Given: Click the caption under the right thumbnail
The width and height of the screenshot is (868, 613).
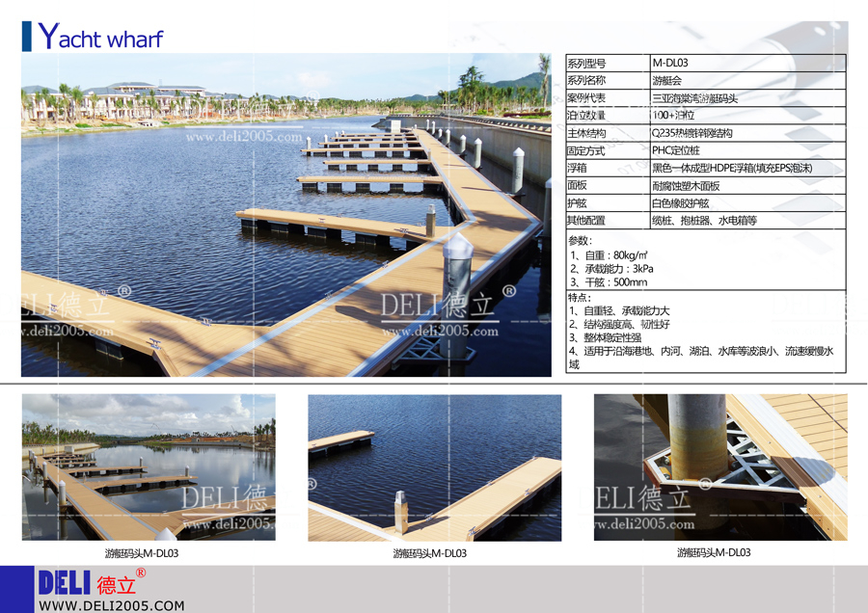Looking at the screenshot, I should coord(714,553).
